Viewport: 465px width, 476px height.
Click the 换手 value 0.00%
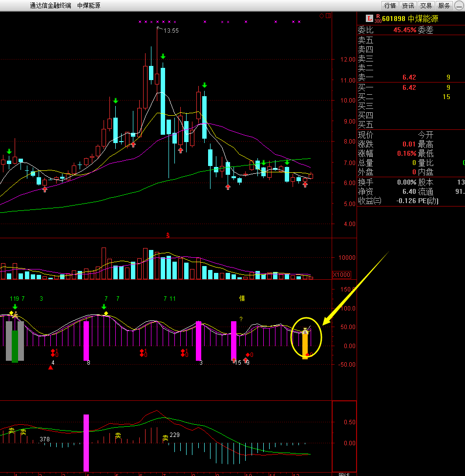pos(407,182)
